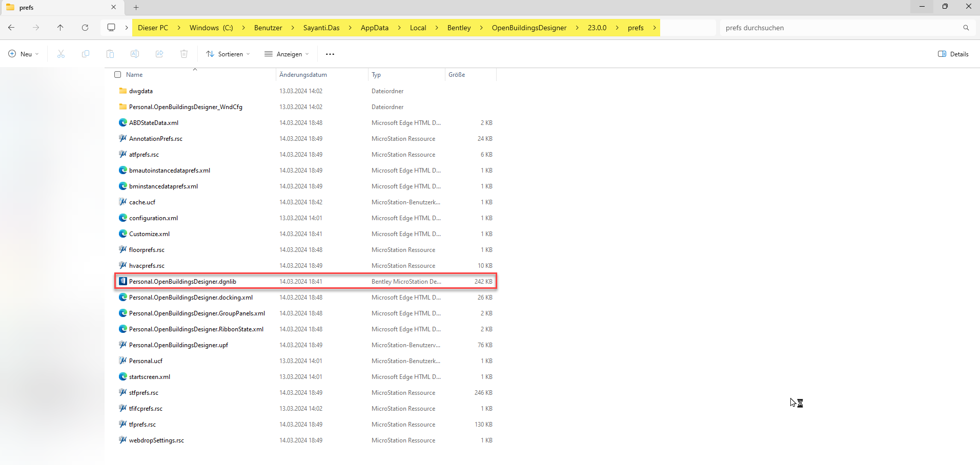The height and width of the screenshot is (465, 980).
Task: Open a new tab with plus button
Action: tap(136, 7)
